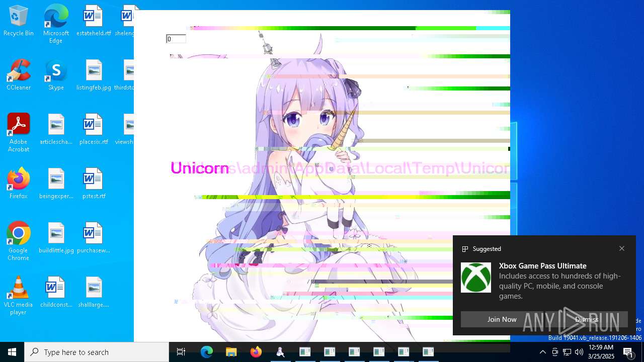
Task: Launch Firefox from the desktop shortcut
Action: (19, 184)
